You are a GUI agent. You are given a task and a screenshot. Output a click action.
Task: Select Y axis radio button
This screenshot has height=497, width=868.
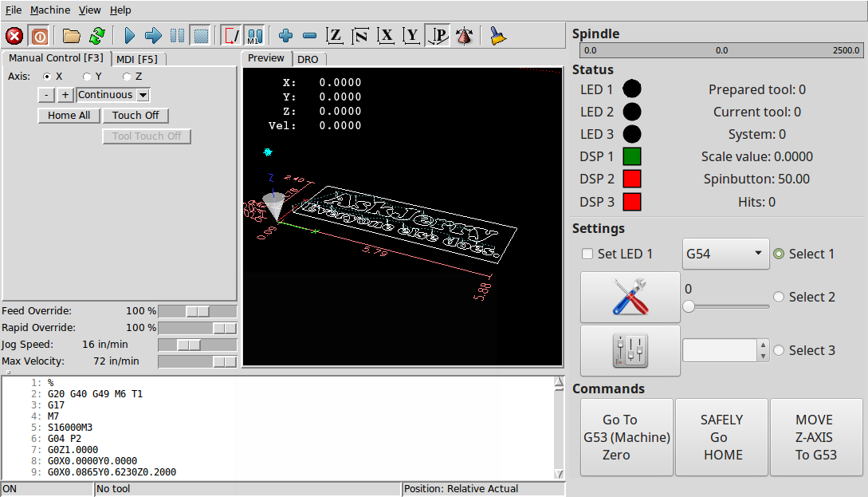[x=86, y=77]
